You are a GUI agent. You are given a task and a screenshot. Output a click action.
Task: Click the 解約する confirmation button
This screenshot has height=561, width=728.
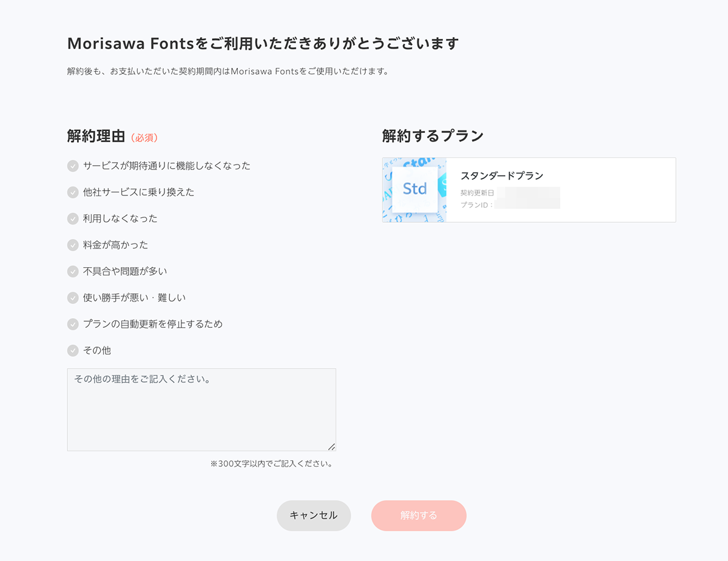(x=419, y=515)
